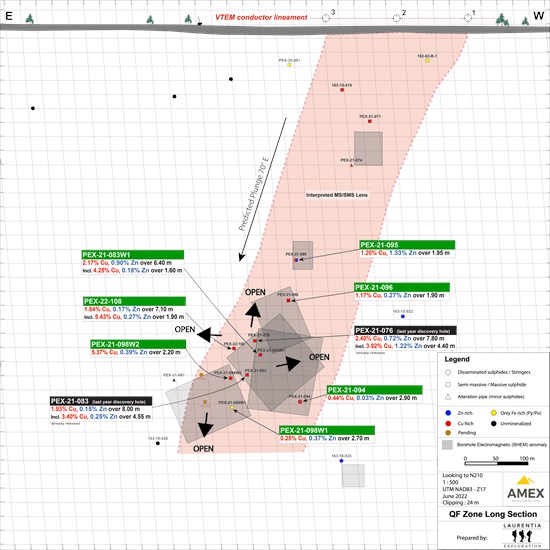Click the '1.20% Cu, 1.33% Zn over 1.95 m' result

point(405,253)
